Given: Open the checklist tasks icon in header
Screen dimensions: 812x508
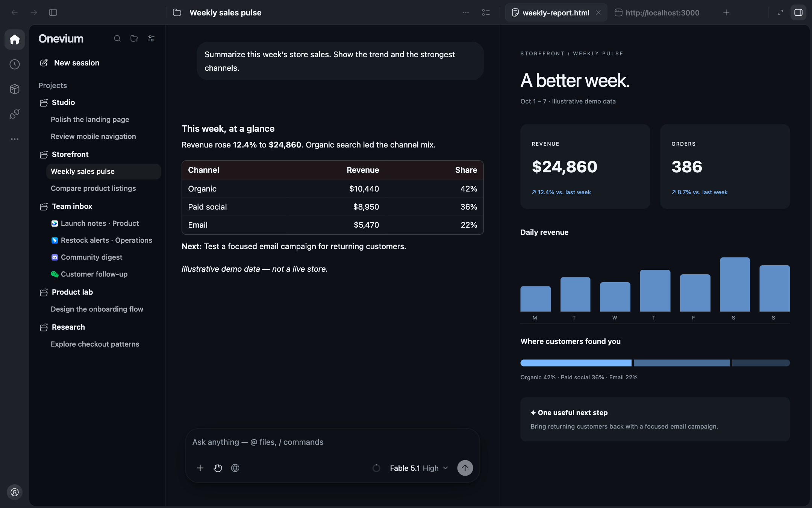Looking at the screenshot, I should [x=486, y=12].
